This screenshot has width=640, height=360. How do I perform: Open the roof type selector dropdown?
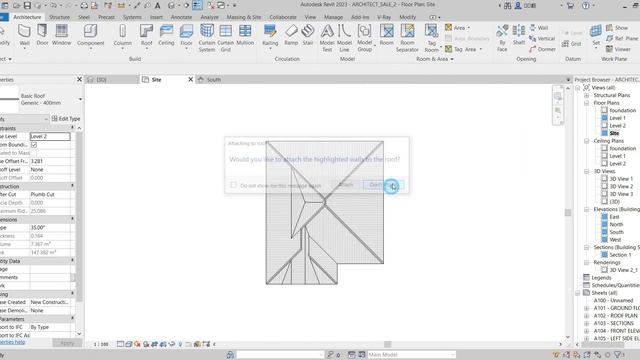(80, 99)
